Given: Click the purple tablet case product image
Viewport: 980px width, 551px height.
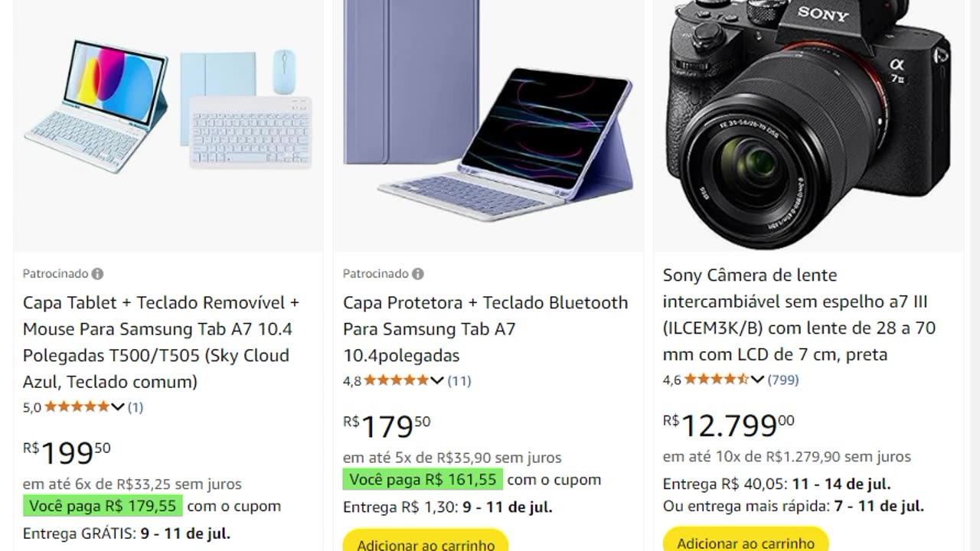Looking at the screenshot, I should click(488, 115).
